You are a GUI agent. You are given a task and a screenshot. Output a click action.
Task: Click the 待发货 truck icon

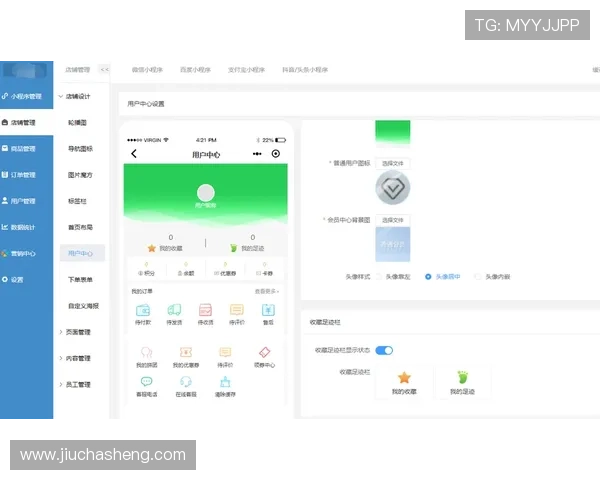(174, 310)
